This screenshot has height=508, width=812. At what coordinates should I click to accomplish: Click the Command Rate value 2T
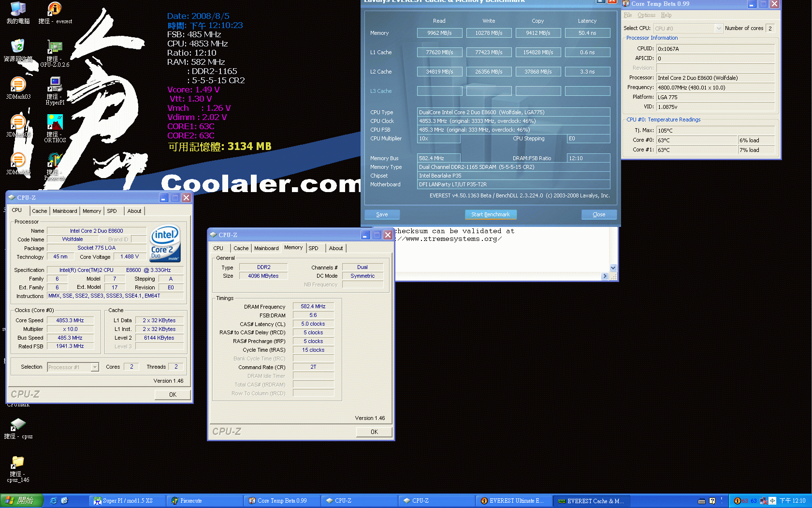[x=313, y=367]
